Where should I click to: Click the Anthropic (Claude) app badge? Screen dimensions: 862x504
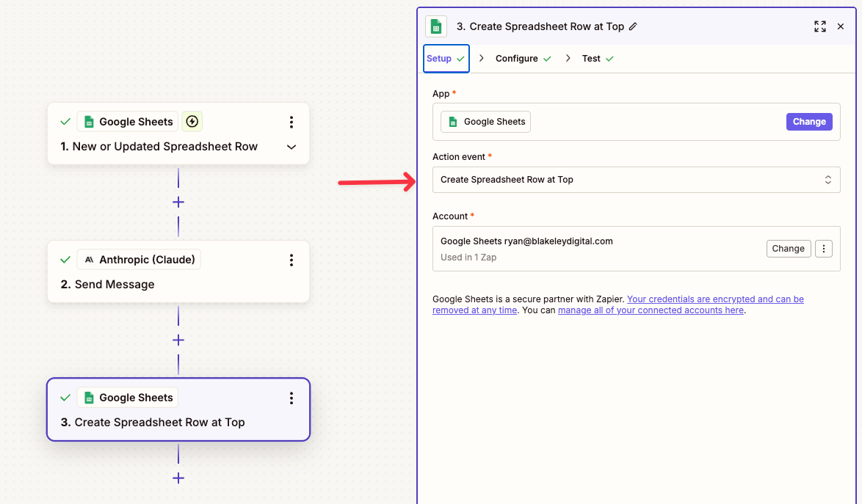pyautogui.click(x=139, y=260)
